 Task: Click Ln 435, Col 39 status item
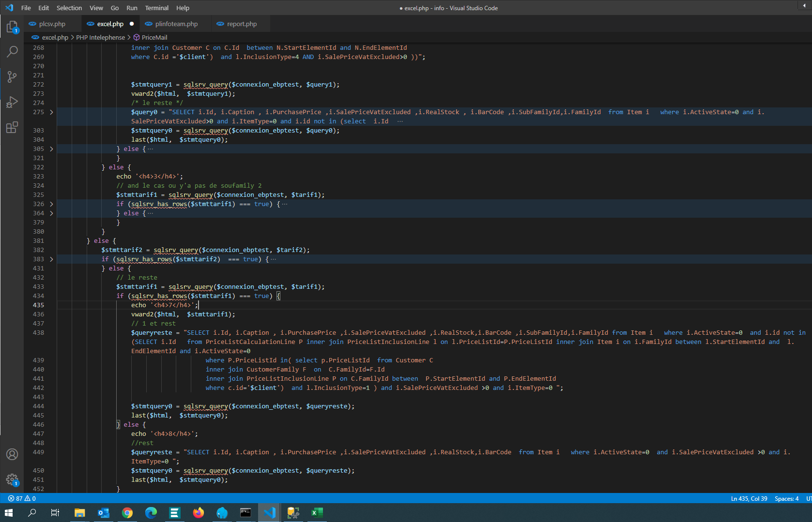749,498
